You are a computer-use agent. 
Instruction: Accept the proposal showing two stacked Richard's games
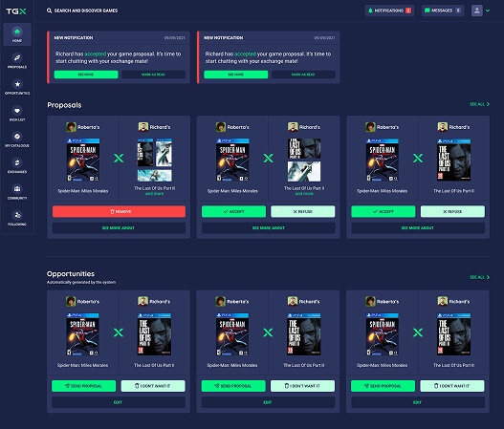pos(233,211)
